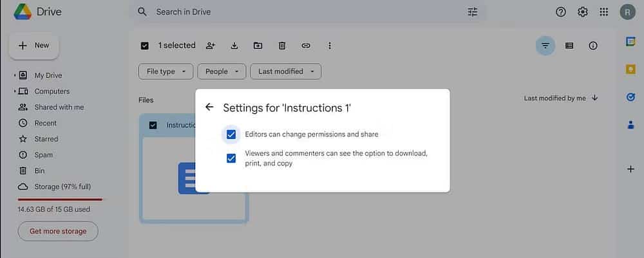Expand the My Drive tree
This screenshot has width=644, height=258.
(15, 75)
